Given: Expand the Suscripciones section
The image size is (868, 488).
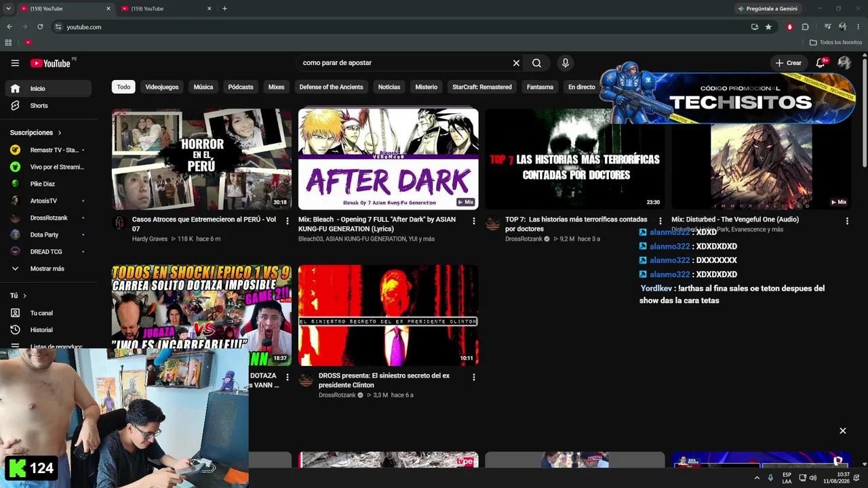Looking at the screenshot, I should (x=36, y=133).
